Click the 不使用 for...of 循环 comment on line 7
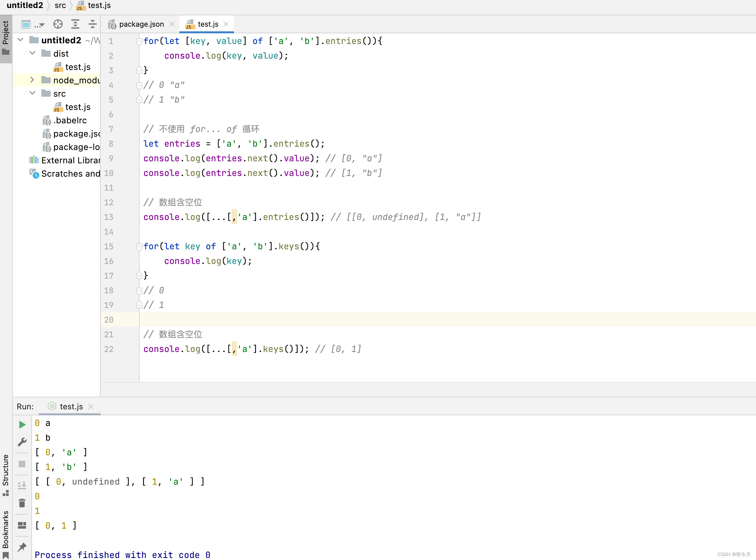Screen dimensions: 756x560 (201, 129)
